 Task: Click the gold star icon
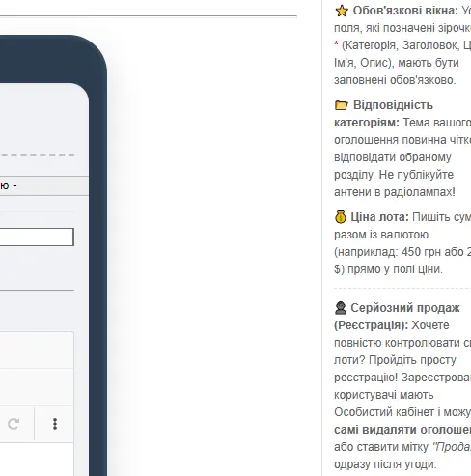click(342, 11)
